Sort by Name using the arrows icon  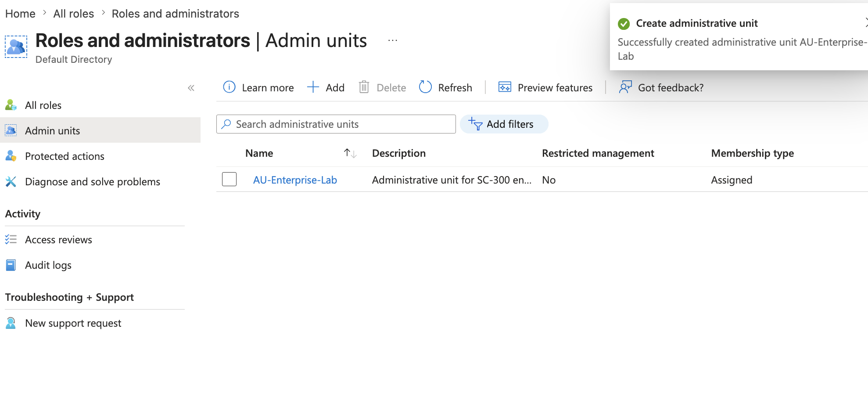tap(350, 153)
